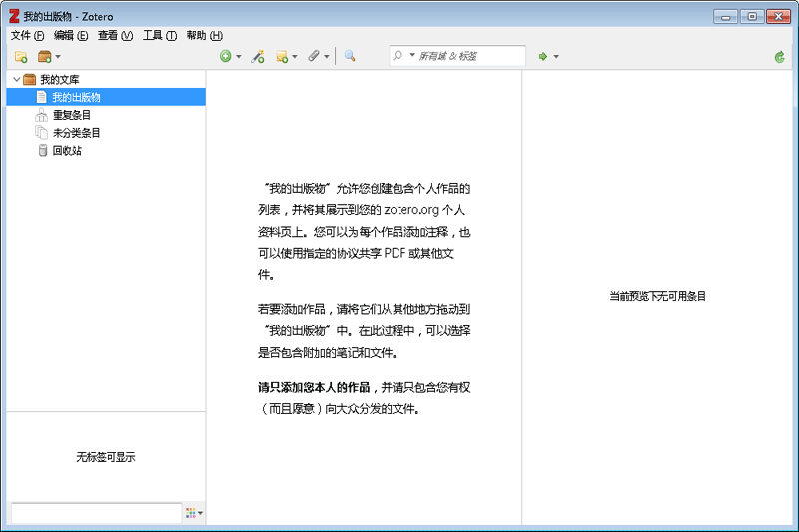This screenshot has width=799, height=532.
Task: Collapse the 我的文库 tree node
Action: coord(16,79)
